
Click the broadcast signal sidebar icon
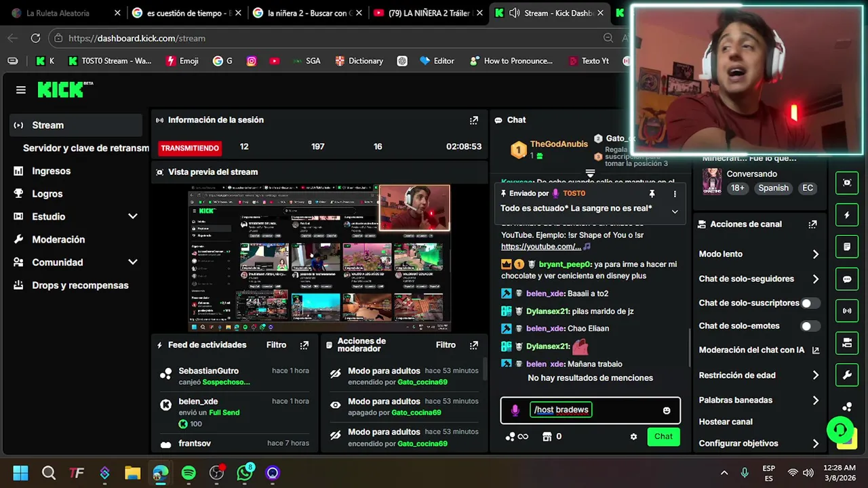coord(847,311)
